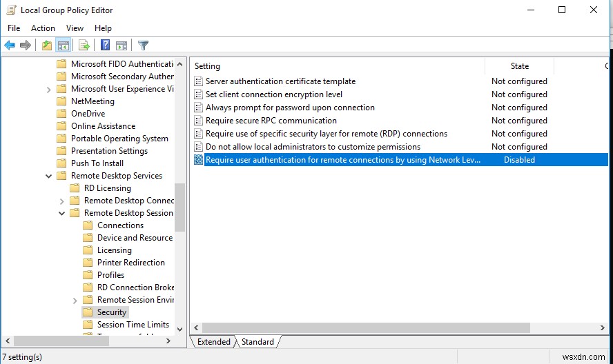613x364 pixels.
Task: Select 'Require secure RPC communication' setting text
Action: [x=271, y=121]
